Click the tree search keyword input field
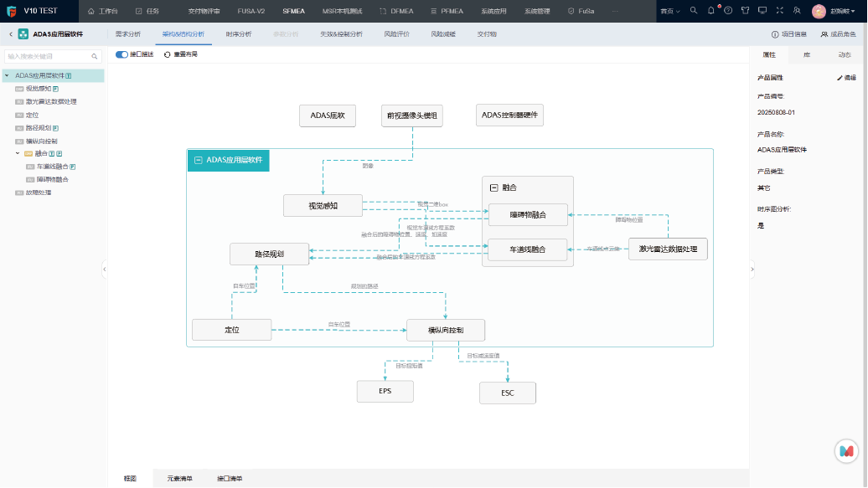Screen dimensions: 868x488 click(x=52, y=56)
